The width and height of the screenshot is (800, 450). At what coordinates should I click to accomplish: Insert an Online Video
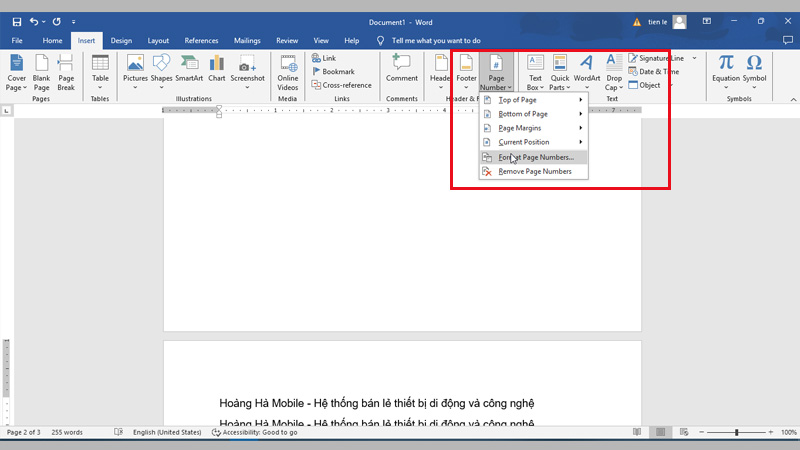tap(288, 68)
